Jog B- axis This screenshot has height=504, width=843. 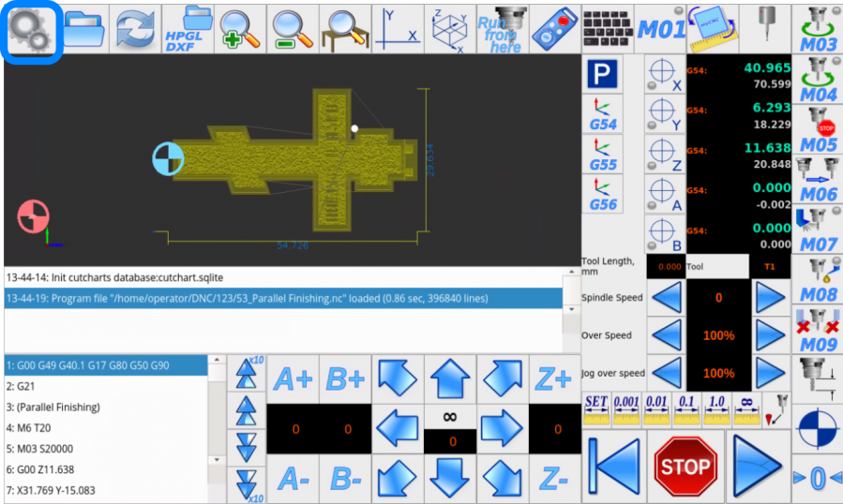[345, 478]
